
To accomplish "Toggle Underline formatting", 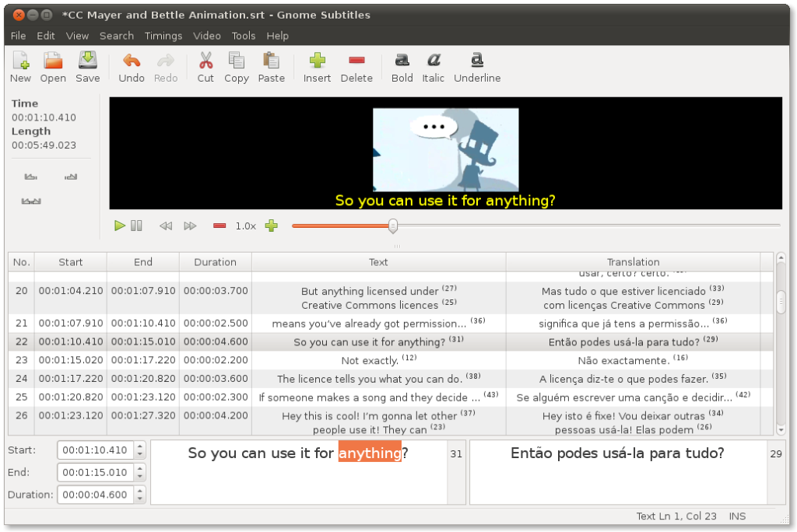I will 477,61.
